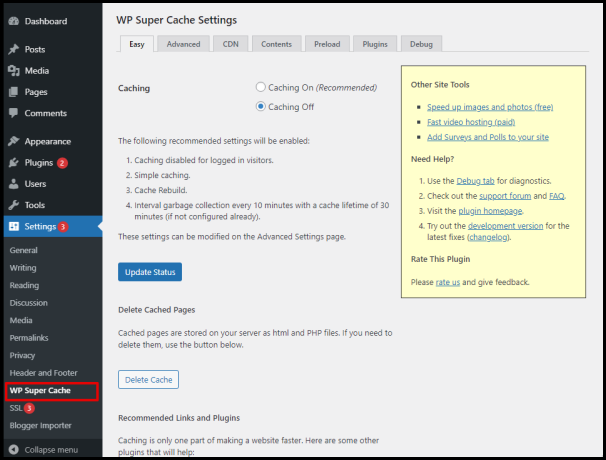Image resolution: width=606 pixels, height=460 pixels.
Task: Open SSL settings submenu item
Action: (16, 408)
